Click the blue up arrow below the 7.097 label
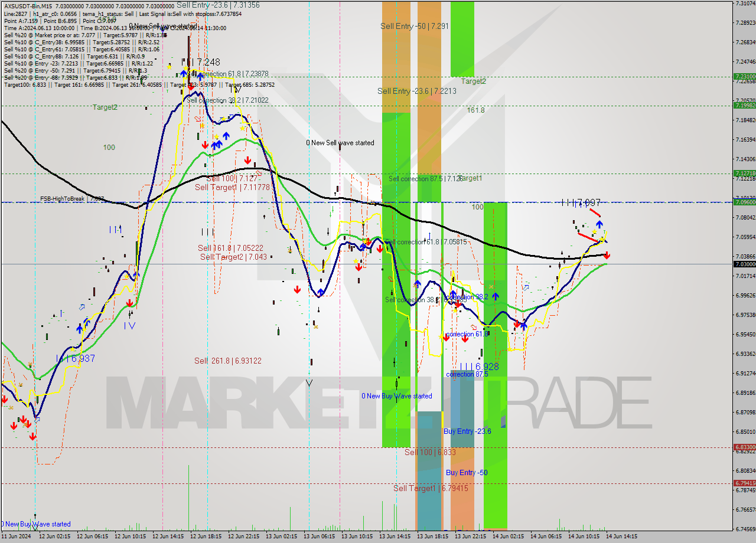This screenshot has width=756, height=543. (x=599, y=224)
